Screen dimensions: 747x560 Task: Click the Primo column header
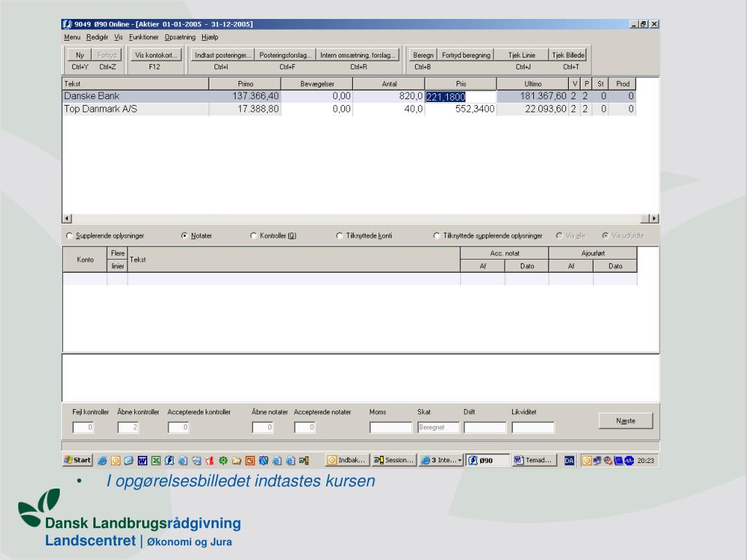coord(245,84)
